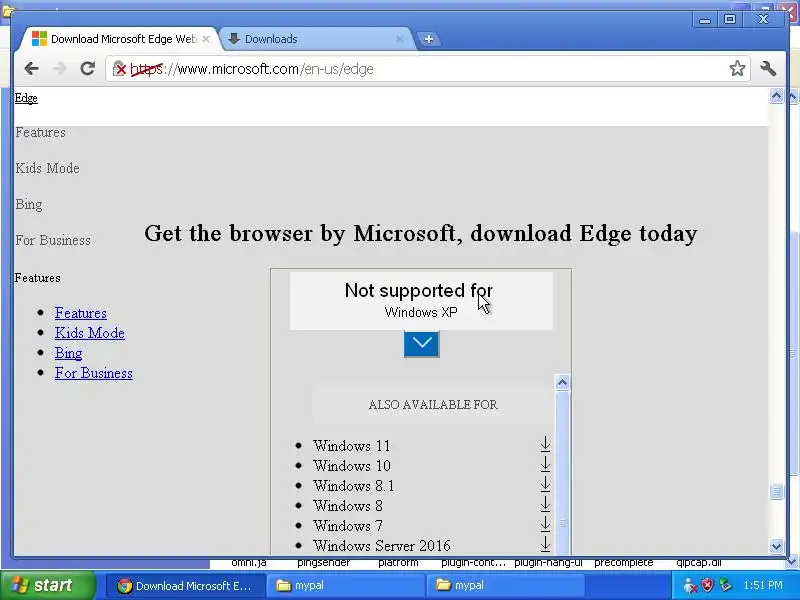Download Edge for Windows 10 arrow icon
Image resolution: width=800 pixels, height=600 pixels.
pos(545,464)
